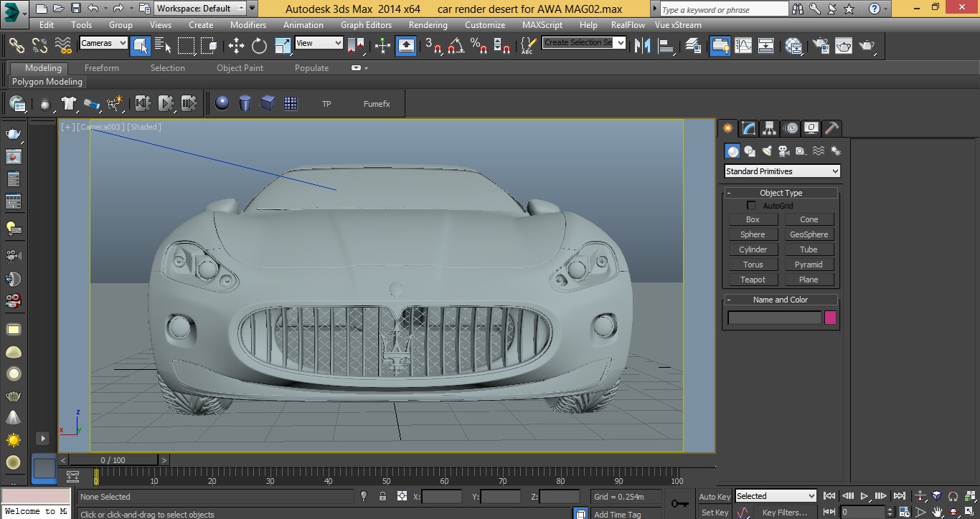Open Render Setup teapot icon
The height and width of the screenshot is (519, 980).
click(821, 45)
